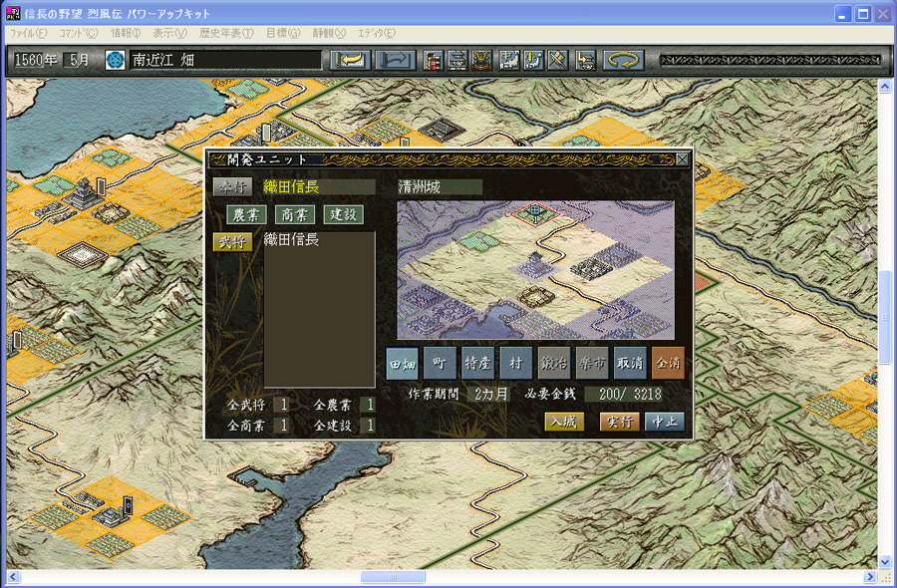Click the 入城 enter-castle button
897x588 pixels.
coord(565,423)
